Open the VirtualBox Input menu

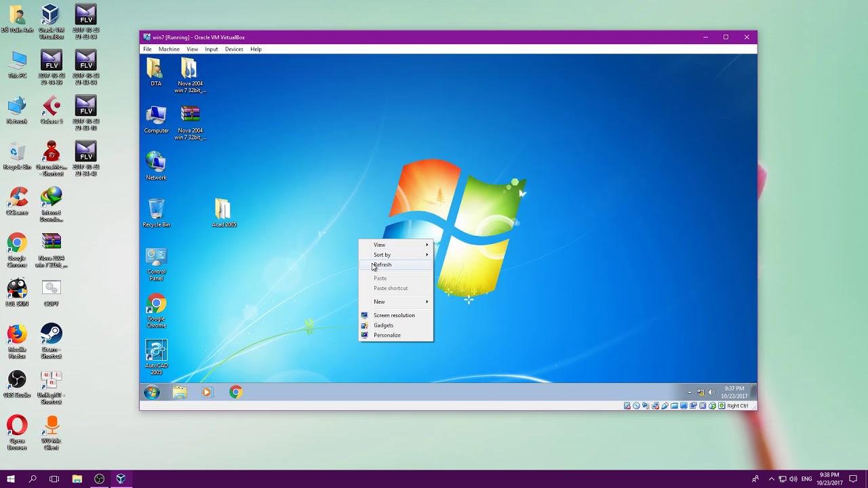click(212, 49)
